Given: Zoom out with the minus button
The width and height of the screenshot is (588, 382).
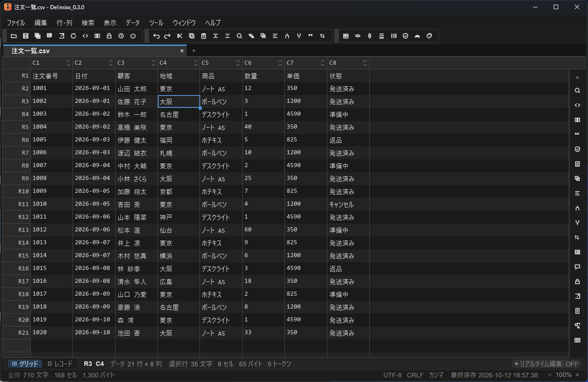Looking at the screenshot, I should click(550, 375).
